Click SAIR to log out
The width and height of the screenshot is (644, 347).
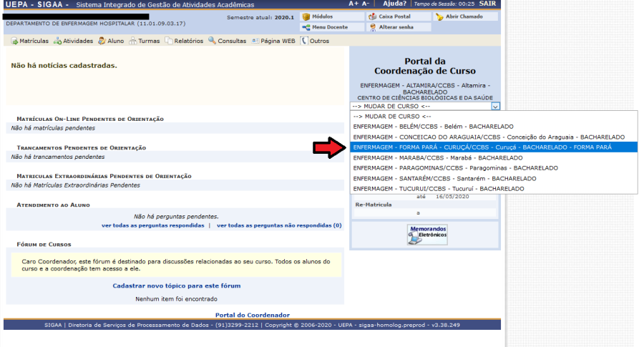point(487,4)
